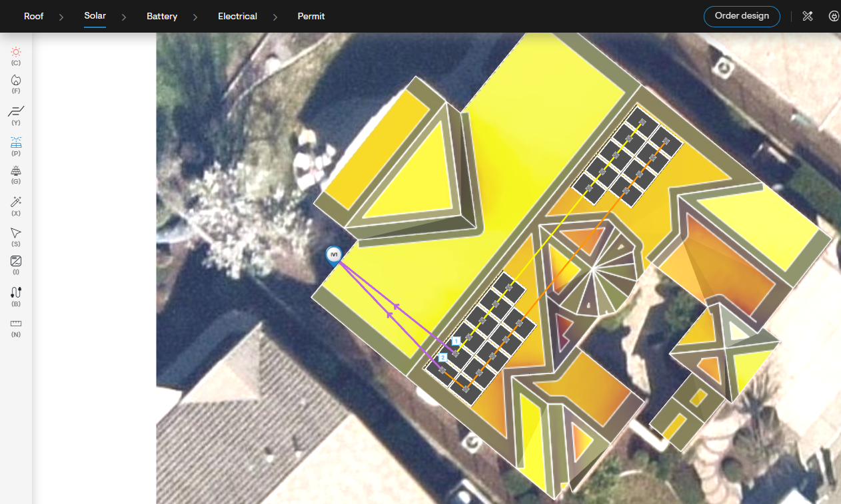Screen dimensions: 841x504
Task: Click the magic wand auto-design tool (X)
Action: click(16, 202)
